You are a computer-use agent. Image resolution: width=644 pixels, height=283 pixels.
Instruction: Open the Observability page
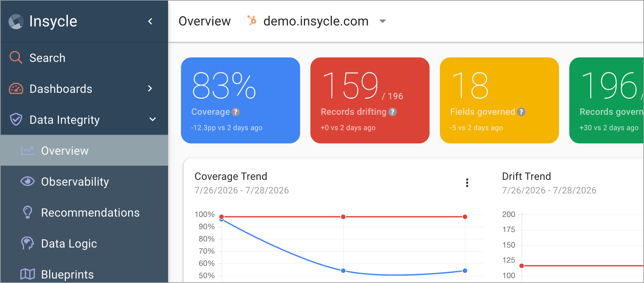coord(84,181)
